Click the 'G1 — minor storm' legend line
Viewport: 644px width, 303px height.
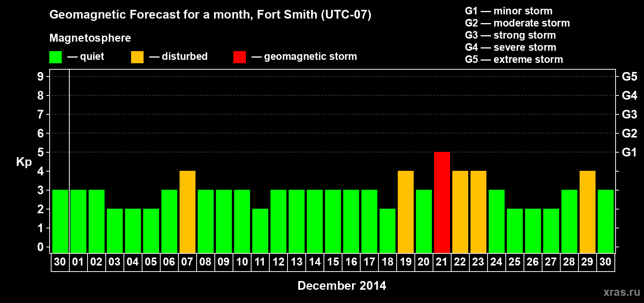click(509, 11)
